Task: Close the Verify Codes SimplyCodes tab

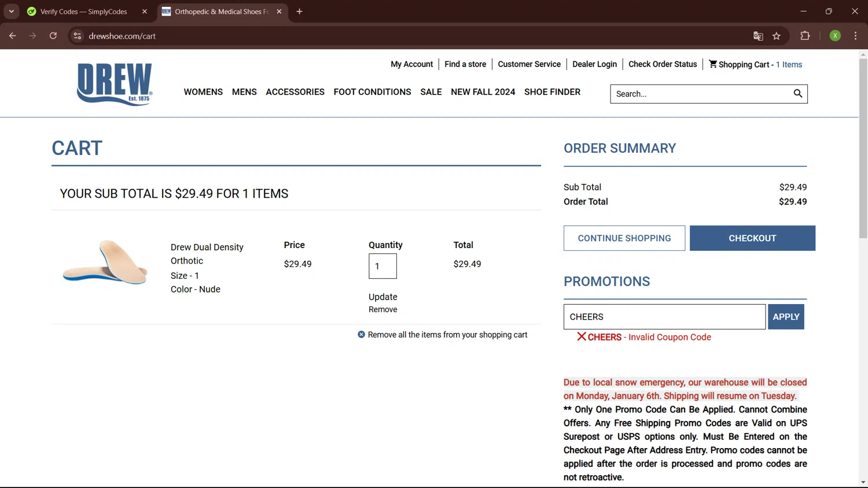Action: click(145, 12)
